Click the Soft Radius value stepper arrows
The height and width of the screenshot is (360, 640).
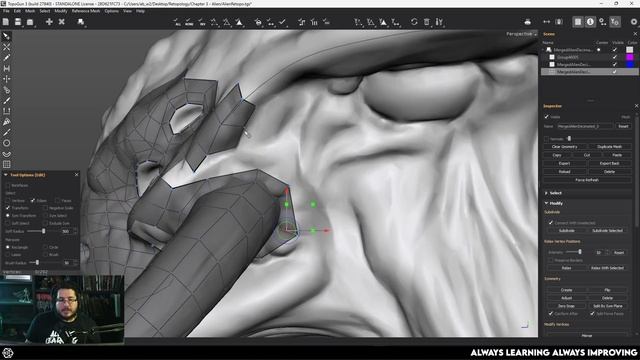pos(76,231)
